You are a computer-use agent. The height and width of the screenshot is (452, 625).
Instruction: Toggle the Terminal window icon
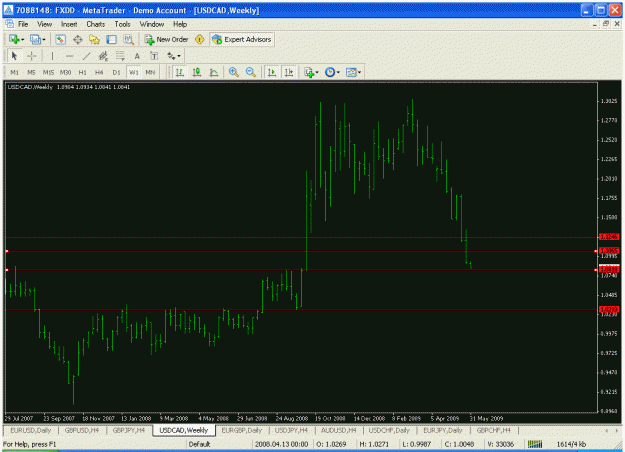tap(111, 39)
